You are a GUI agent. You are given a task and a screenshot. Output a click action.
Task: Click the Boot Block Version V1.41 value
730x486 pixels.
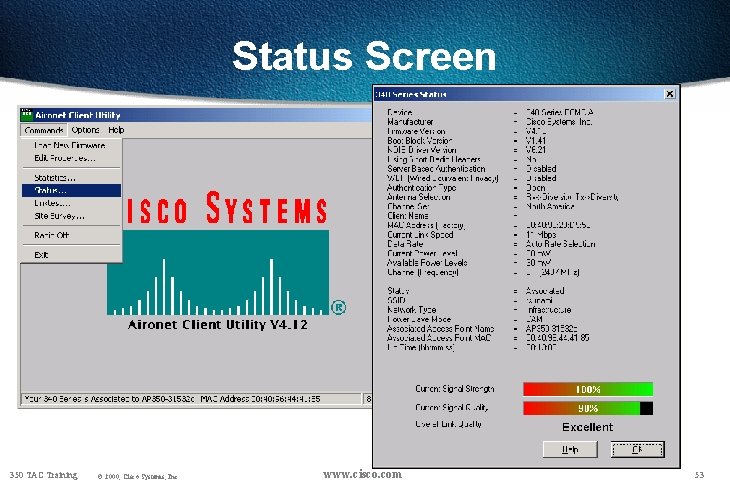click(536, 141)
